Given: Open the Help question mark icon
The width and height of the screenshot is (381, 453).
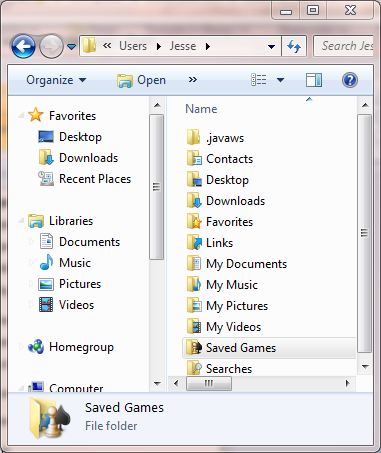Looking at the screenshot, I should tap(350, 80).
